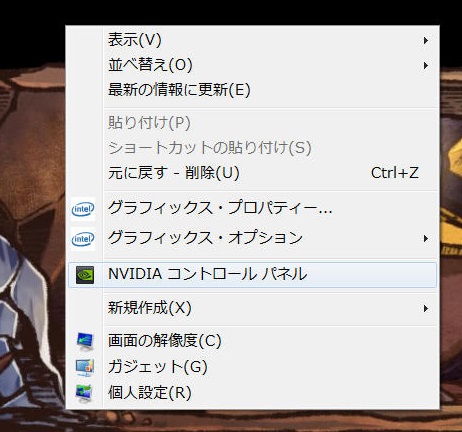Click the gadget icon next to ガジェット
Screen dimensions: 462x432
85,367
